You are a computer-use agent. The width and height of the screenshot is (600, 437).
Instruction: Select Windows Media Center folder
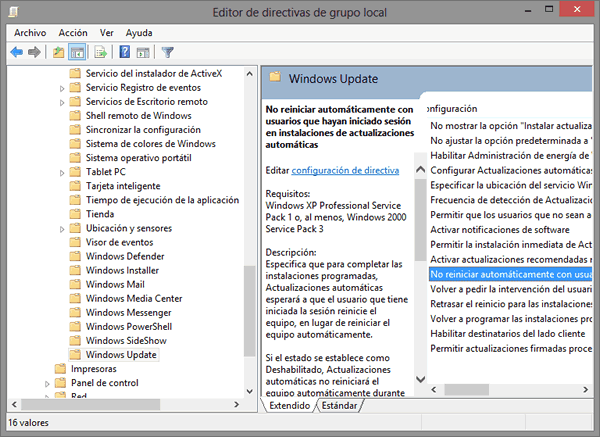pyautogui.click(x=134, y=298)
